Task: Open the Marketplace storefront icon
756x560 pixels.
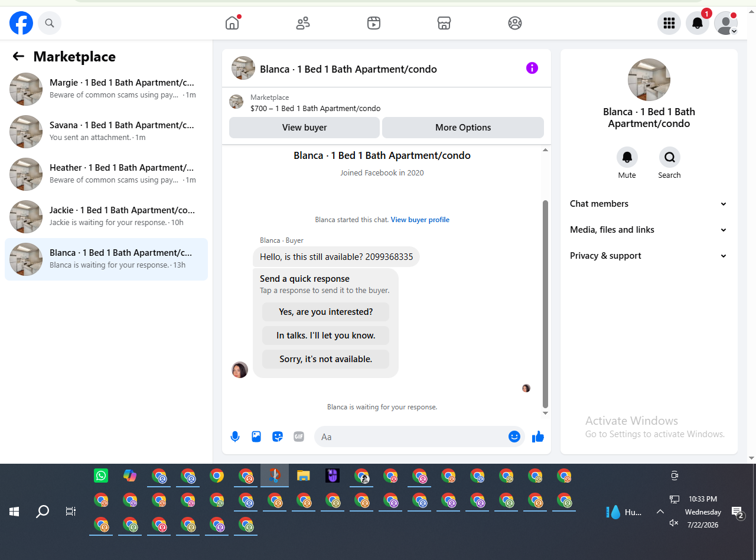Action: pos(444,23)
